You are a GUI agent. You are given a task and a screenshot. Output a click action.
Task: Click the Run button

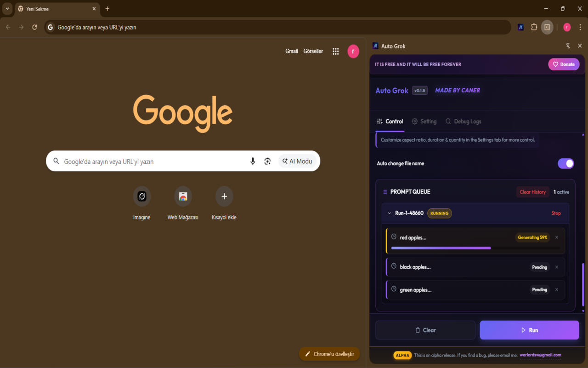coord(530,330)
